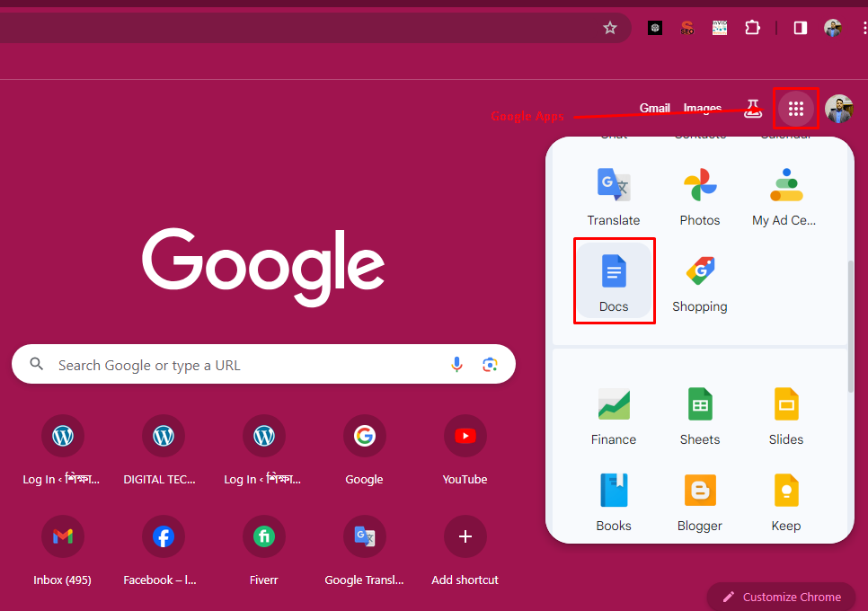Click the black square extension icon

tap(655, 28)
